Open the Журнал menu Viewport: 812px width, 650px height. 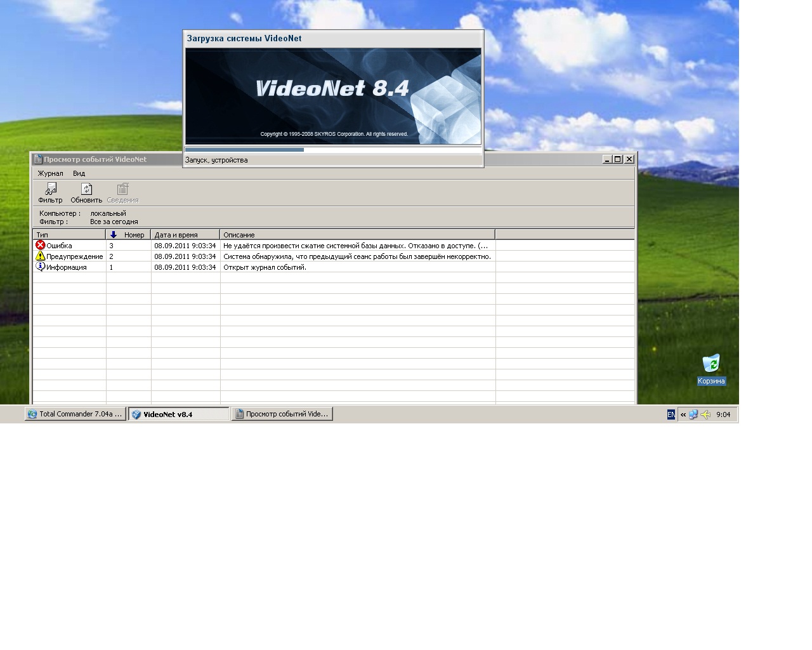click(x=50, y=173)
